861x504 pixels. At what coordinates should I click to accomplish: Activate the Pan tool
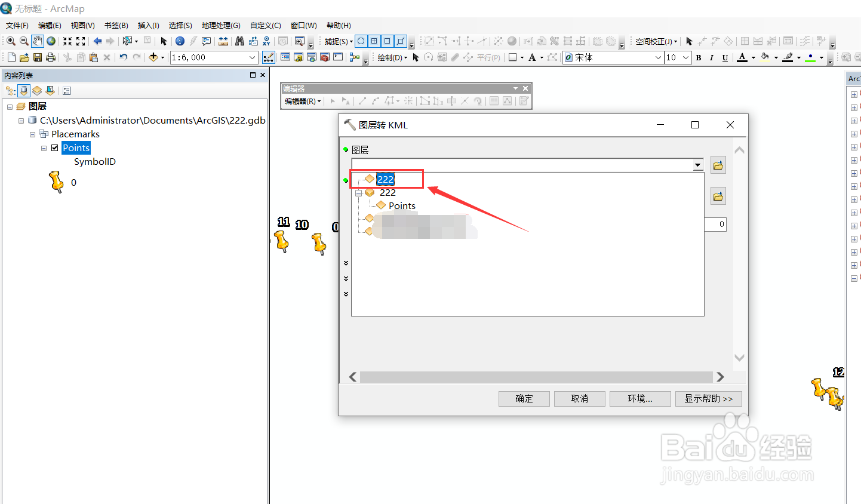pyautogui.click(x=38, y=41)
